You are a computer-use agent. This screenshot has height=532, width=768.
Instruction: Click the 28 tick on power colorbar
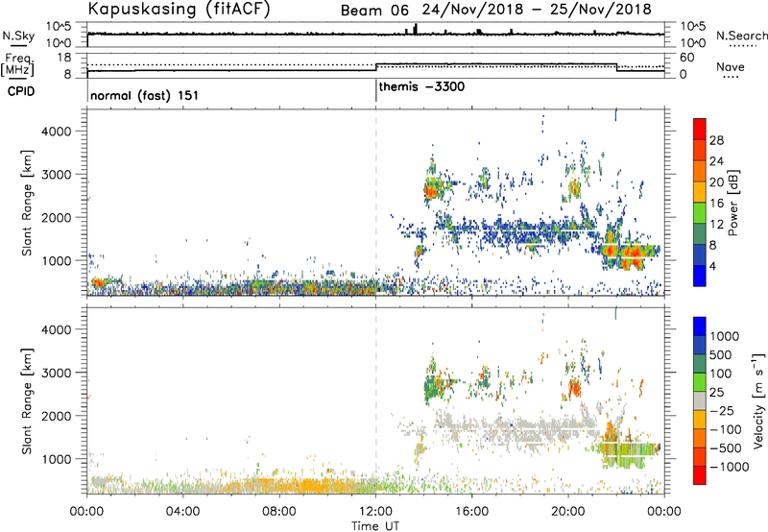(716, 140)
